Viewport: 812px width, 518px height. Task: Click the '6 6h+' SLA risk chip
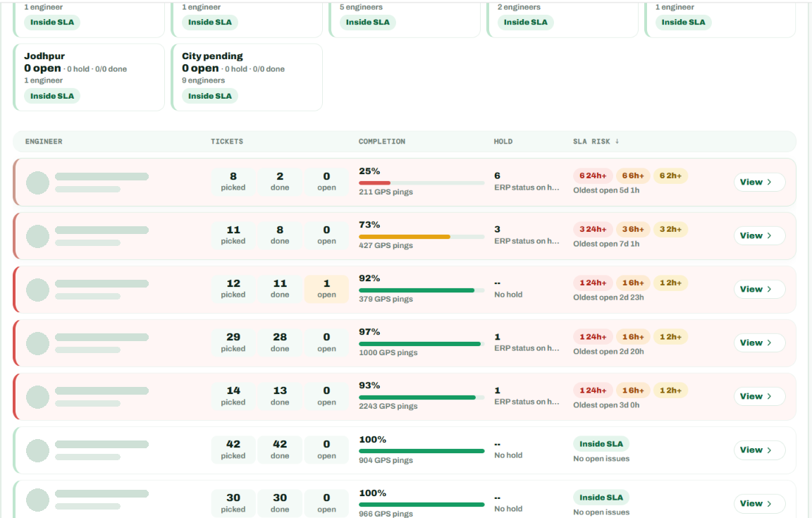coord(633,175)
